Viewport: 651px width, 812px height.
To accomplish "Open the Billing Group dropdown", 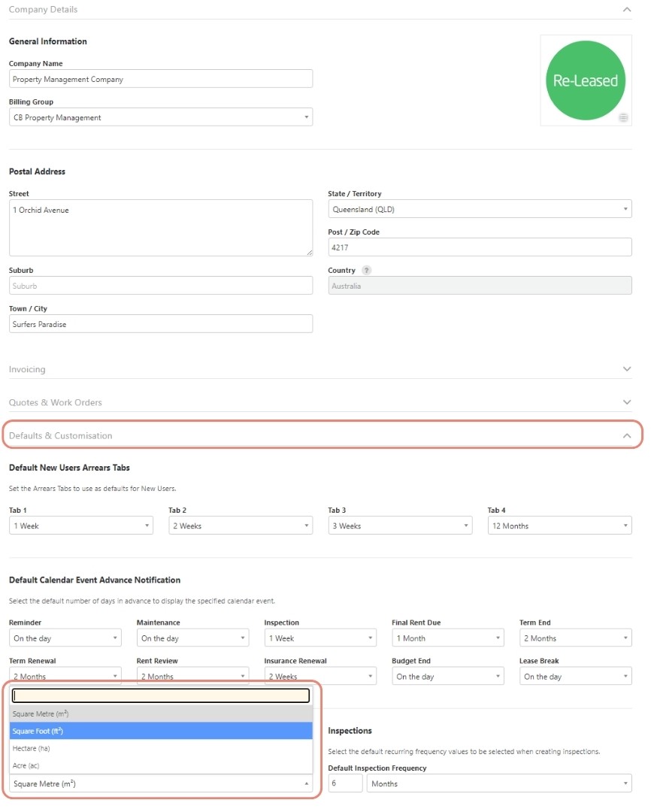I will pos(161,117).
